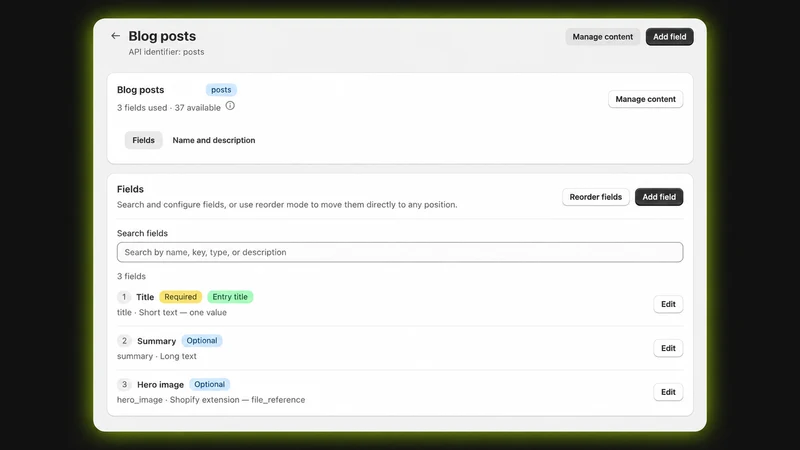
Task: Focus the Search fields input box
Action: click(x=400, y=252)
